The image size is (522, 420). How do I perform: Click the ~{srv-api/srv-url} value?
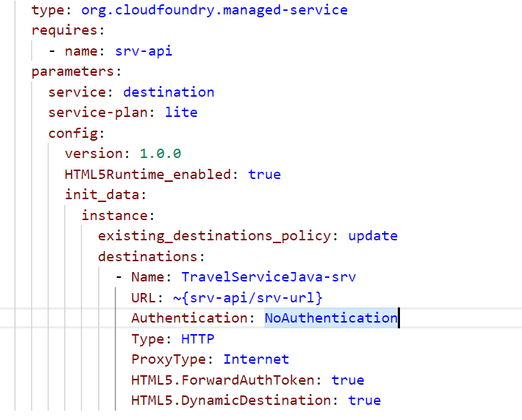248,298
